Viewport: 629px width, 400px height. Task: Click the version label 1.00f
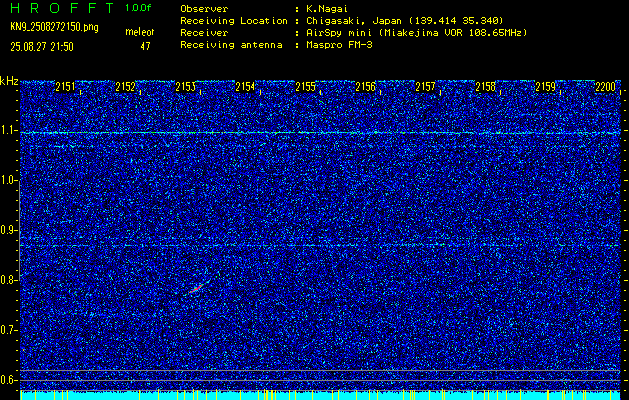[x=139, y=8]
